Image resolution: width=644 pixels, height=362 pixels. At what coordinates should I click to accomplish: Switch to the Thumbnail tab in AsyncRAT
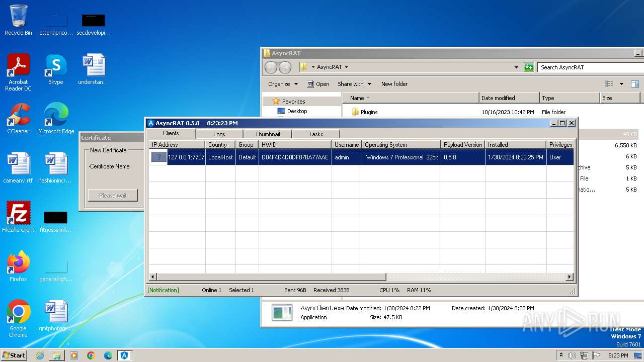[x=268, y=134]
